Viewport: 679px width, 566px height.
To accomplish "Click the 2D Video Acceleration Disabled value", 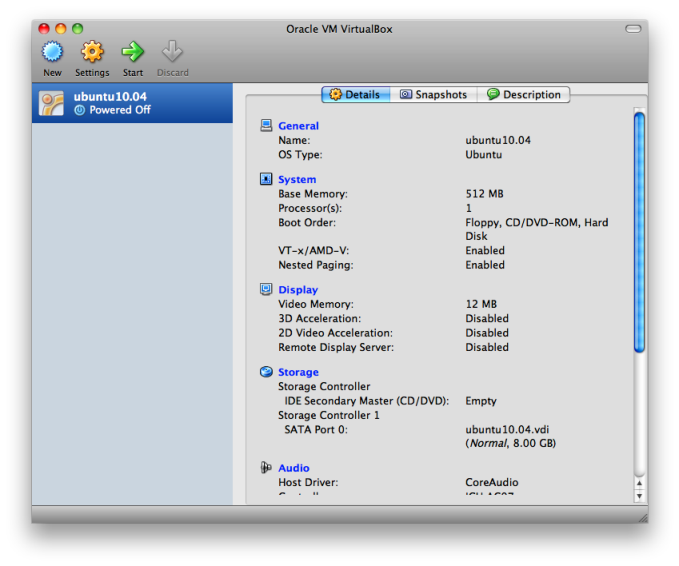I will point(487,333).
